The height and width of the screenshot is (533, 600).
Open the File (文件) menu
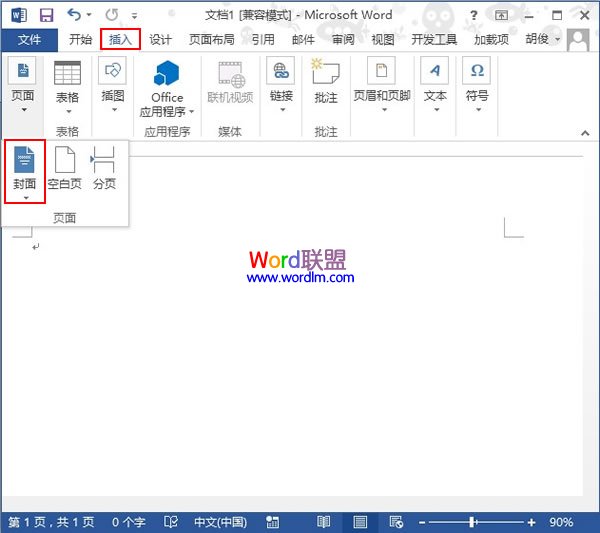[x=29, y=39]
